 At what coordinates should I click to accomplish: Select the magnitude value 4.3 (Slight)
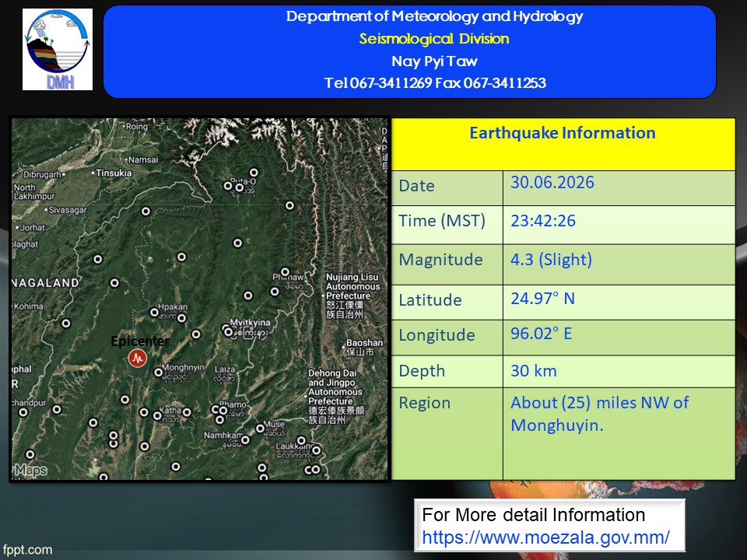[551, 260]
